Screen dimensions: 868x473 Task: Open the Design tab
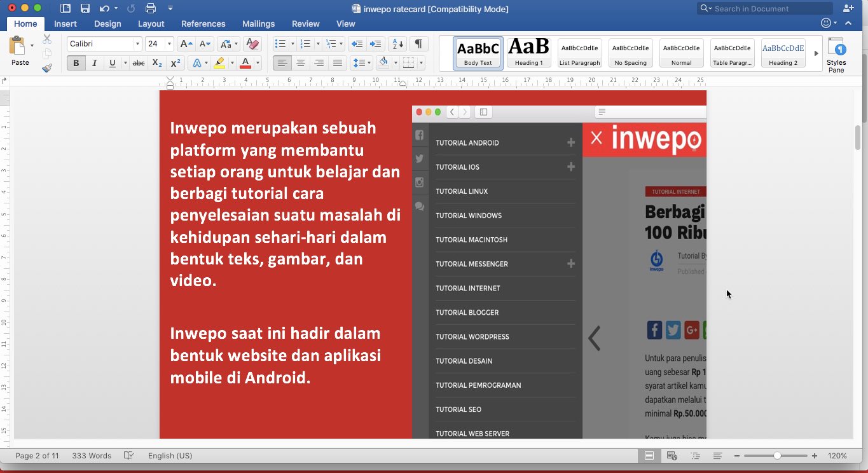[107, 24]
